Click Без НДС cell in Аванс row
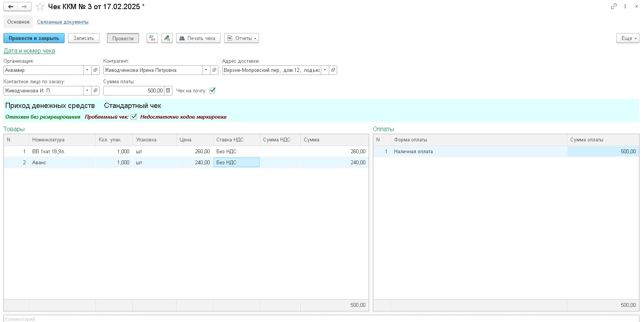This screenshot has height=322, width=644. (237, 162)
